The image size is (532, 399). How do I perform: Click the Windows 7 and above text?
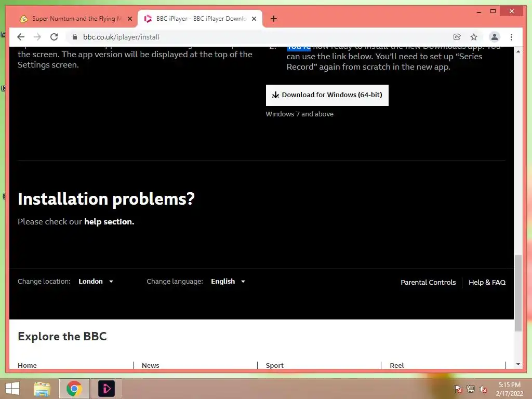300,114
